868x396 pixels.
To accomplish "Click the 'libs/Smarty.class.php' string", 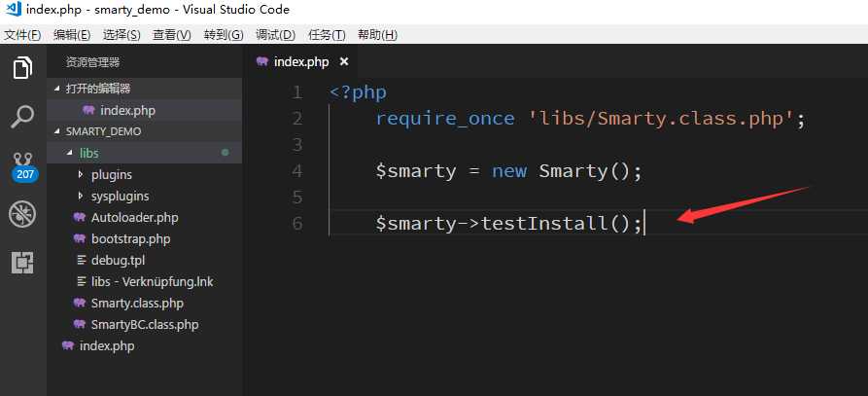I will 661,119.
